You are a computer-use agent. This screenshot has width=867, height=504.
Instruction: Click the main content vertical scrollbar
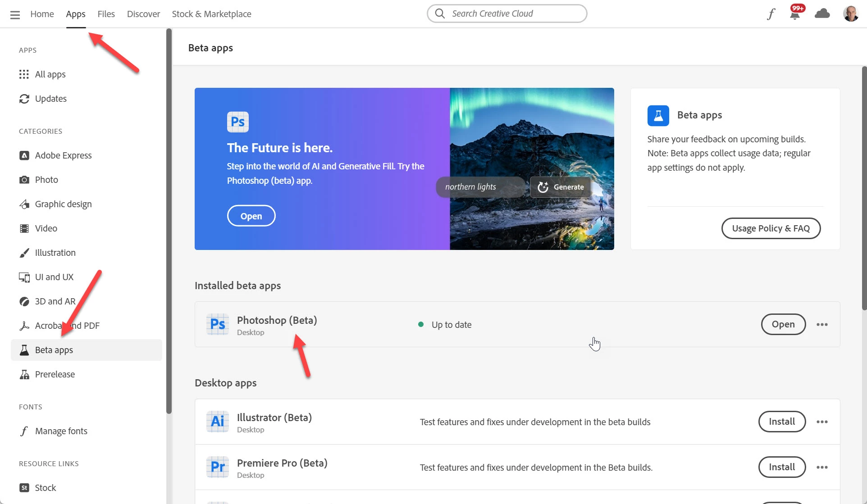[864, 189]
